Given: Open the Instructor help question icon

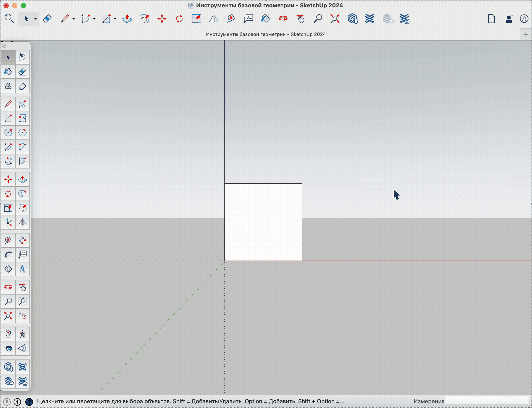Looking at the screenshot, I should (x=29, y=402).
